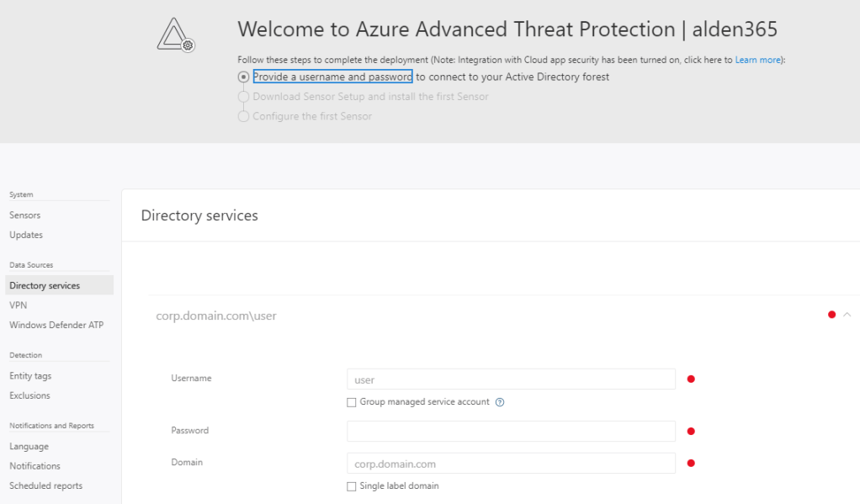Click into the Password input field

[x=511, y=432]
